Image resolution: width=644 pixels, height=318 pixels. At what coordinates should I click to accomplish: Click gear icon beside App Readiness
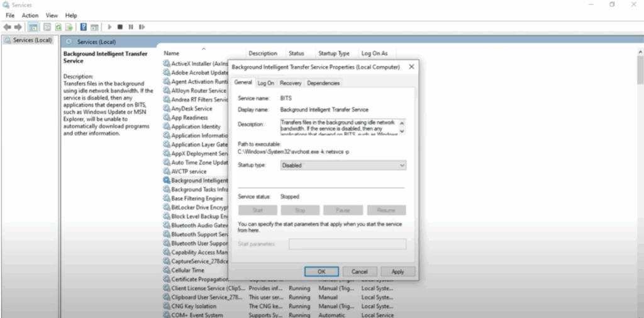click(x=166, y=118)
